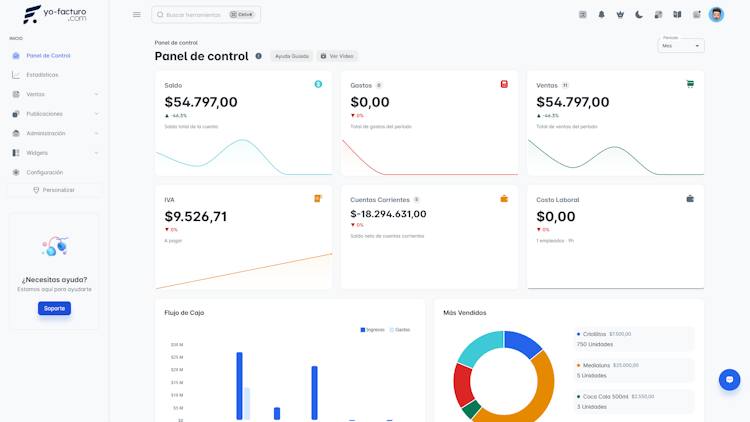The width and height of the screenshot is (750, 422).
Task: Click the info icon beside Panel de control
Action: [x=258, y=56]
